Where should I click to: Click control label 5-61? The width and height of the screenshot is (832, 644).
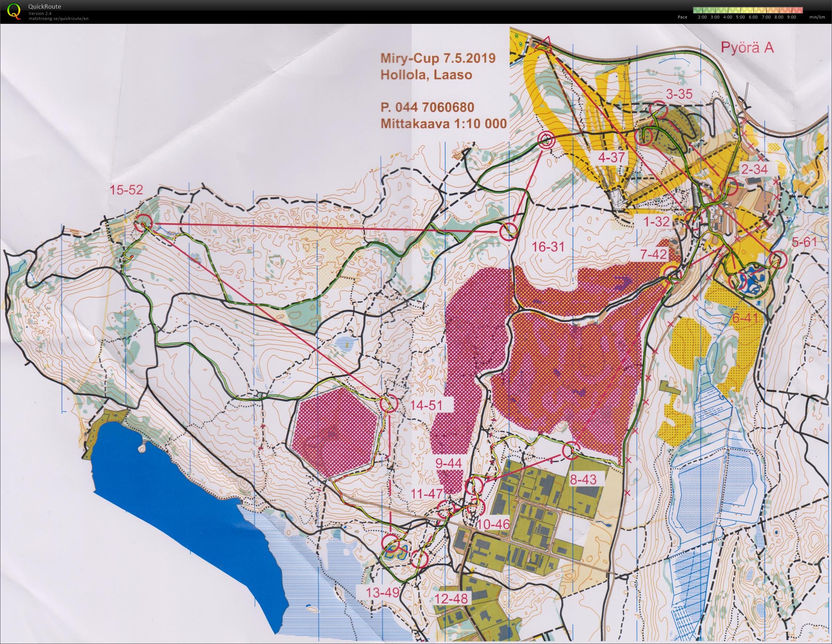coord(804,242)
